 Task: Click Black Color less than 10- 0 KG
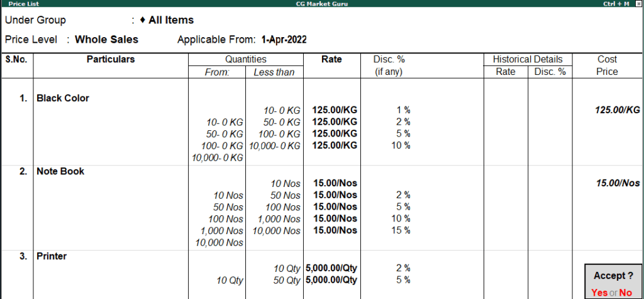[282, 111]
